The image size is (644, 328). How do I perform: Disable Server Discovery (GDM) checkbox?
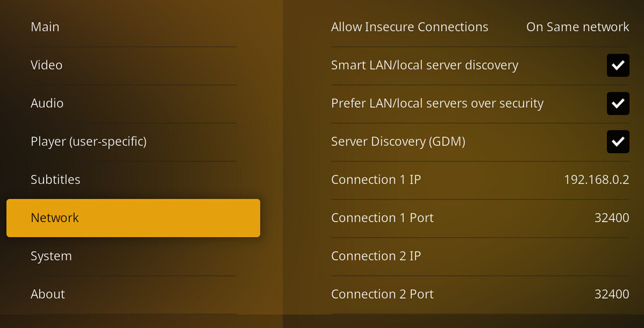617,142
